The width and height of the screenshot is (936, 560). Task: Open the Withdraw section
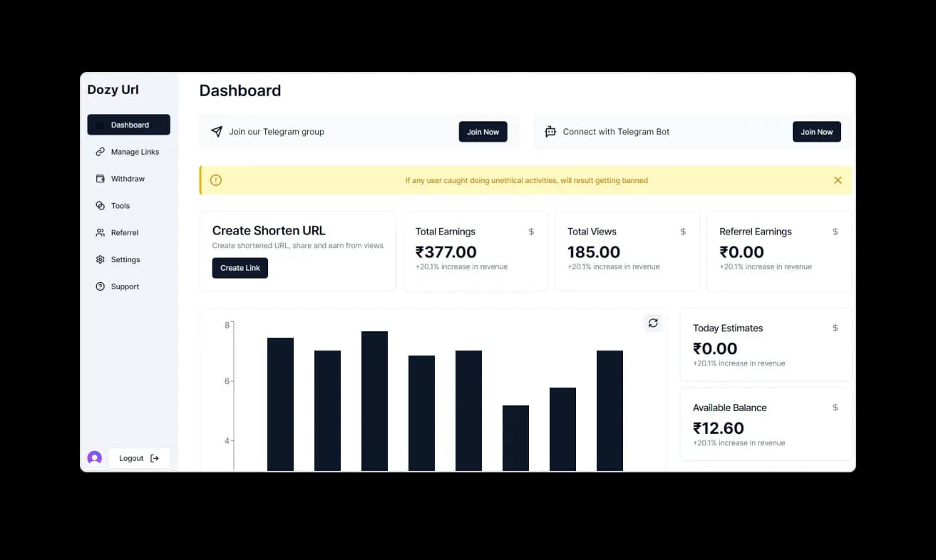pyautogui.click(x=128, y=179)
